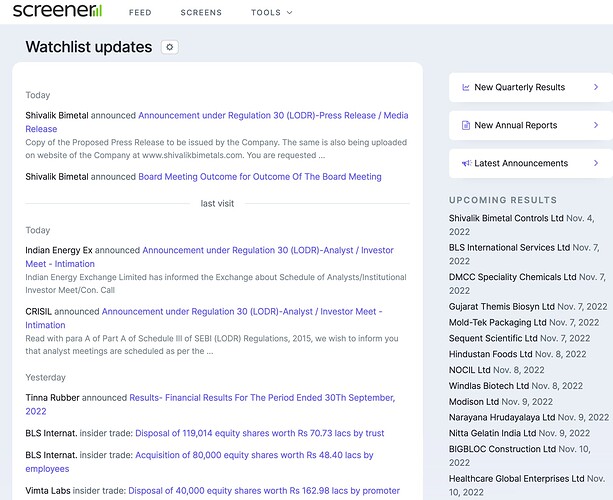The height and width of the screenshot is (500, 613).
Task: Click the chart icon beside New Quarterly Results
Action: (466, 87)
